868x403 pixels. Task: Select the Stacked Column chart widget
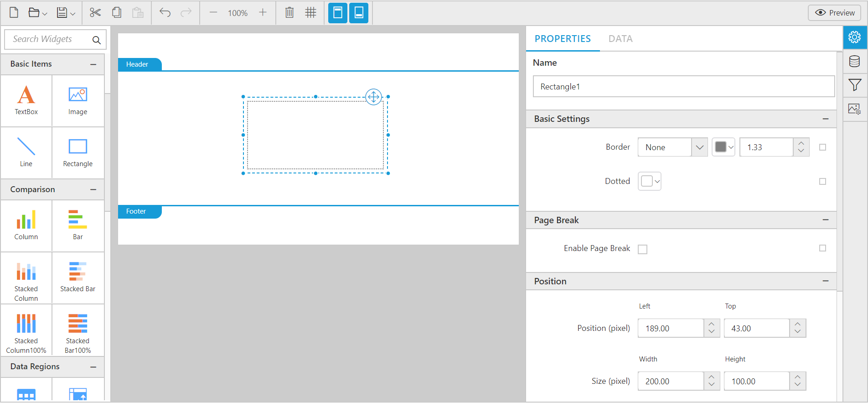coord(26,278)
